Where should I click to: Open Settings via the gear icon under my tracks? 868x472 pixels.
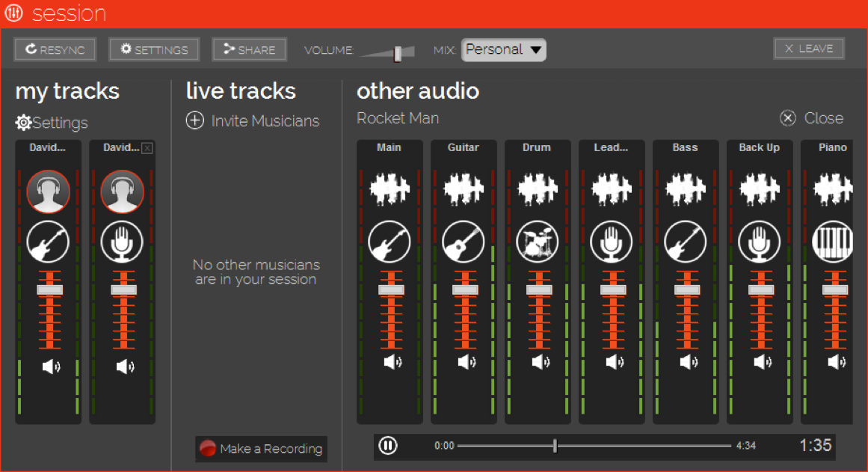pyautogui.click(x=22, y=123)
